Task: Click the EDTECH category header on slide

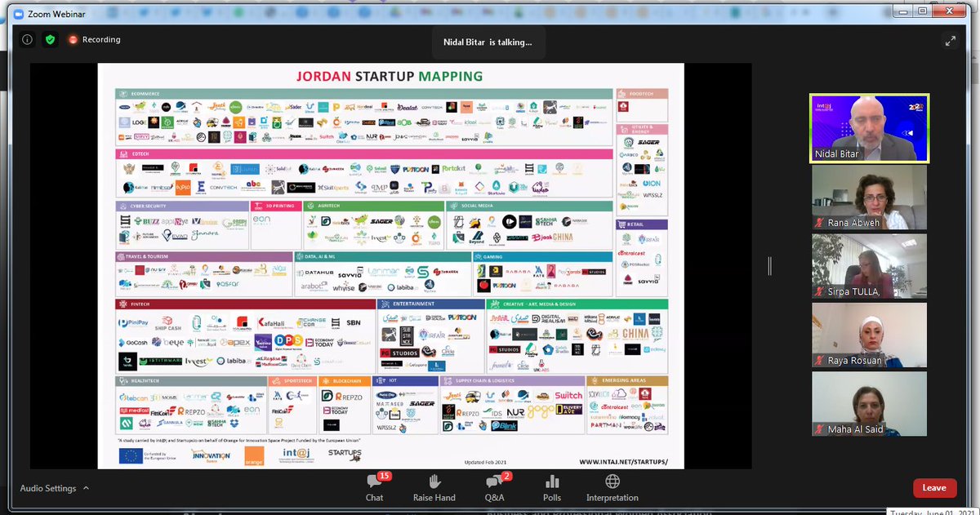Action: point(363,153)
